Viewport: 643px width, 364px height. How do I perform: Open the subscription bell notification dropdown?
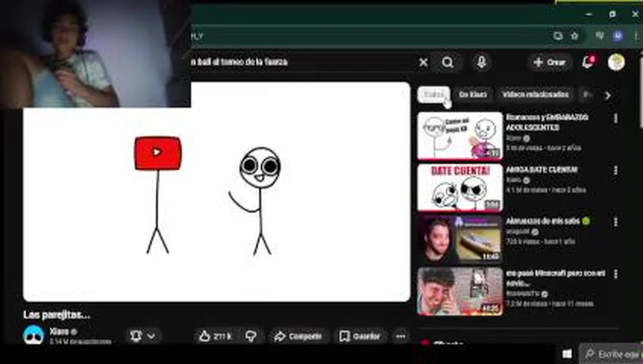point(143,336)
